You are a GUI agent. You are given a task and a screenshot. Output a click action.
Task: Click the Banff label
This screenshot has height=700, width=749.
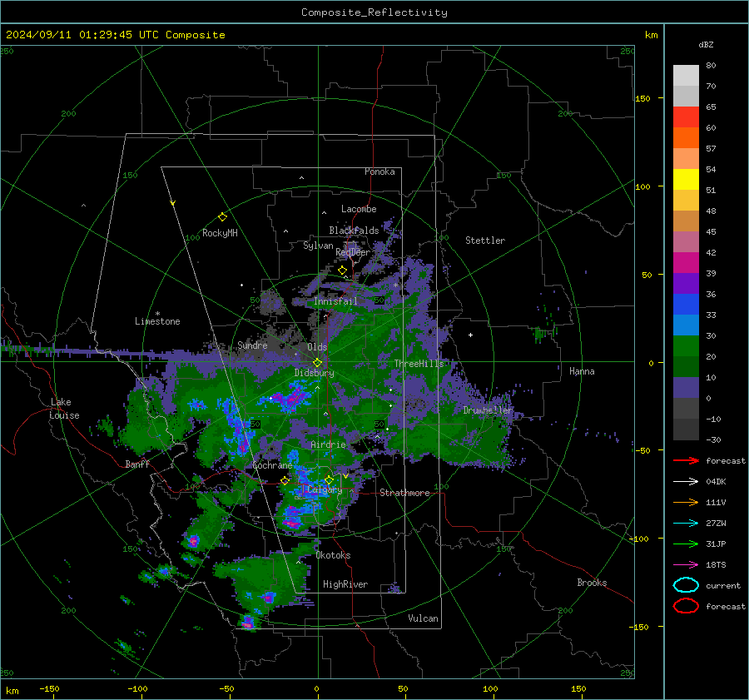tap(137, 464)
